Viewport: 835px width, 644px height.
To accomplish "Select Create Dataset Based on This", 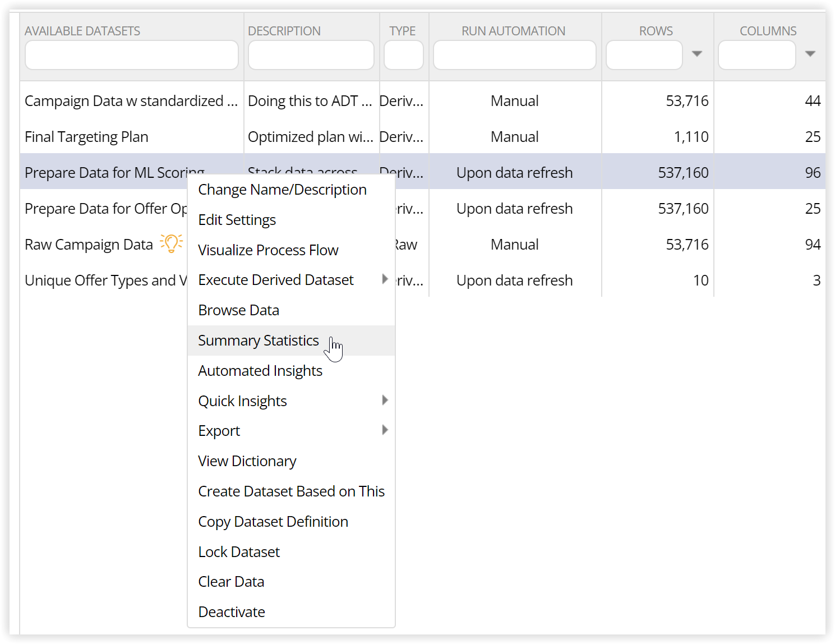I will (x=292, y=491).
